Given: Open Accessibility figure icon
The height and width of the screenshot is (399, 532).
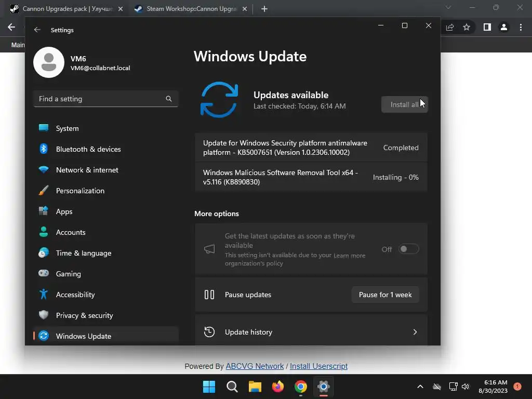Looking at the screenshot, I should coord(44,294).
